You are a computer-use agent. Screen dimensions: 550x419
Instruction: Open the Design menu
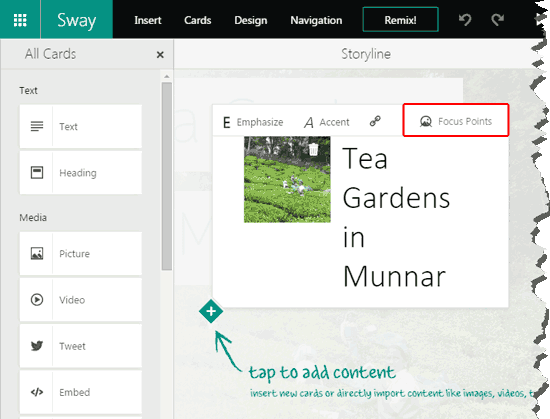tap(250, 20)
